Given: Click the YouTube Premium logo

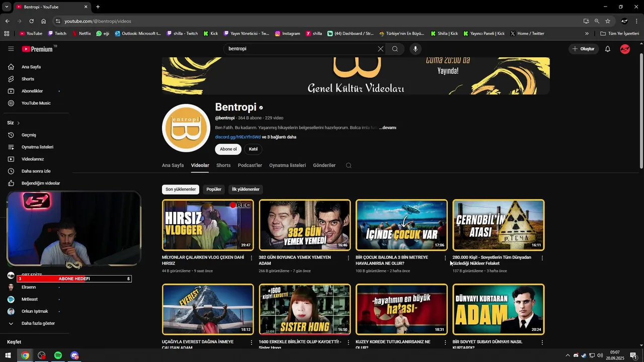Looking at the screenshot, I should click(38, 49).
